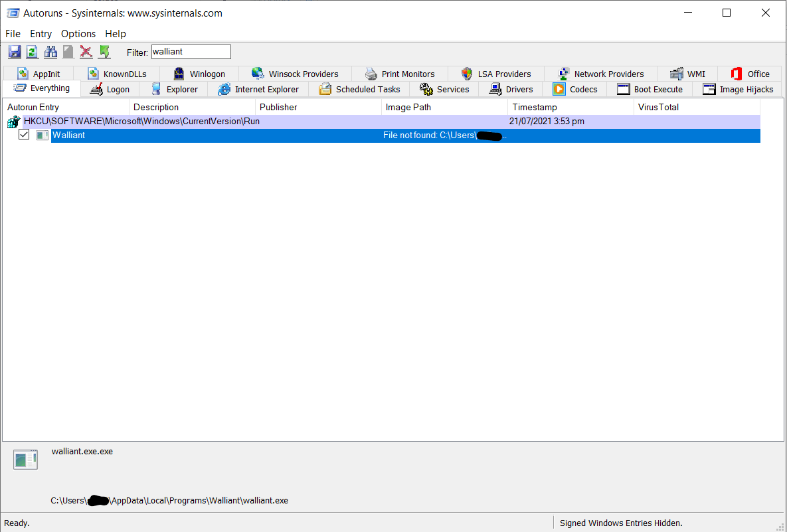This screenshot has height=532, width=787.
Task: Switch to the Winlogon tab
Action: click(x=199, y=74)
